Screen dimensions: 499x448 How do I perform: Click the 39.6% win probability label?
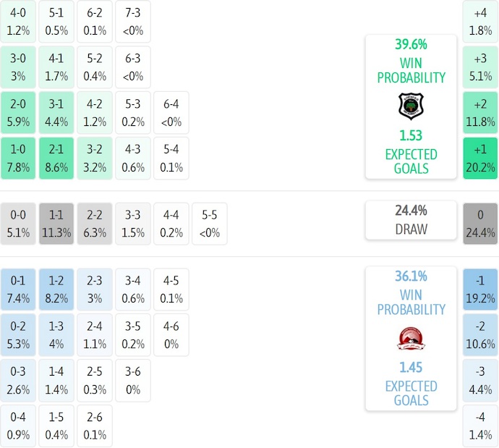411,43
